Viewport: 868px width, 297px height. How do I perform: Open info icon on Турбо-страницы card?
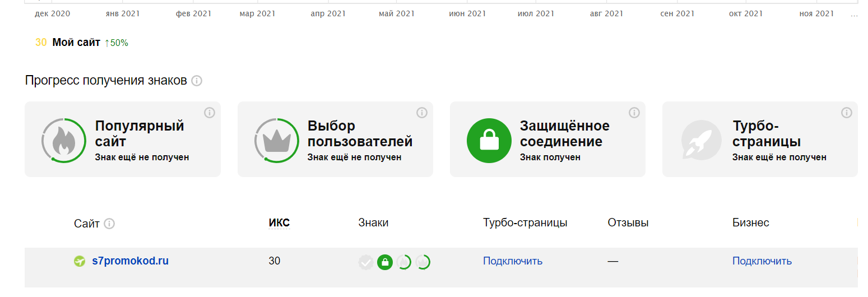pos(847,113)
